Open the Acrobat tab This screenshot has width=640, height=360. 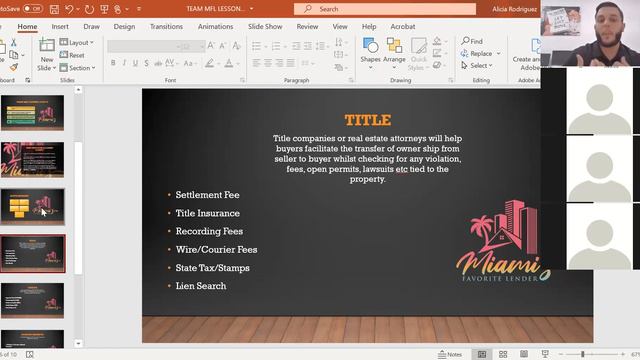coord(403,27)
